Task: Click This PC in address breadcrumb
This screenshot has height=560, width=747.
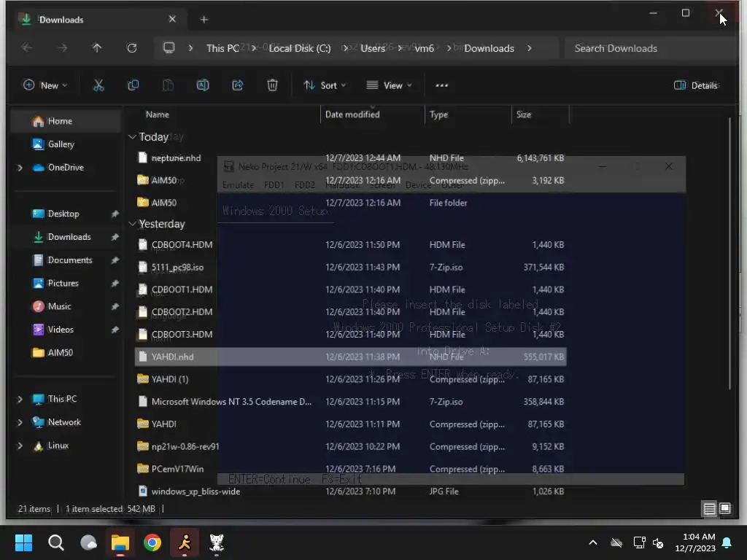Action: [x=222, y=48]
